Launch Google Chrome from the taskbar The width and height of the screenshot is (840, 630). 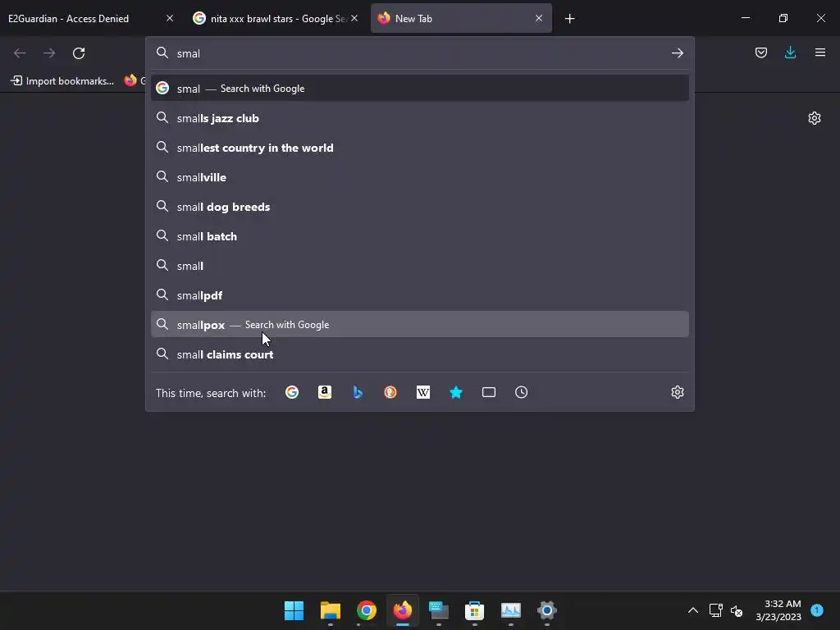(367, 610)
